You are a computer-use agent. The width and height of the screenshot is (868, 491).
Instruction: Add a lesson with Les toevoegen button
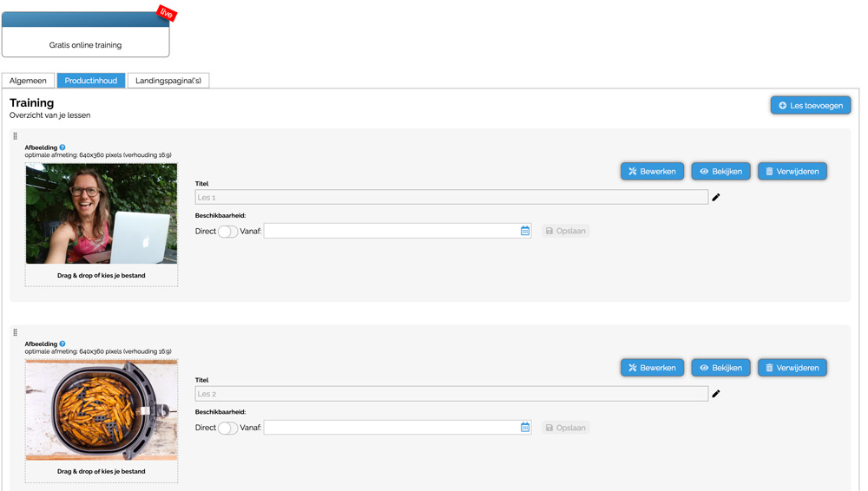click(x=810, y=105)
